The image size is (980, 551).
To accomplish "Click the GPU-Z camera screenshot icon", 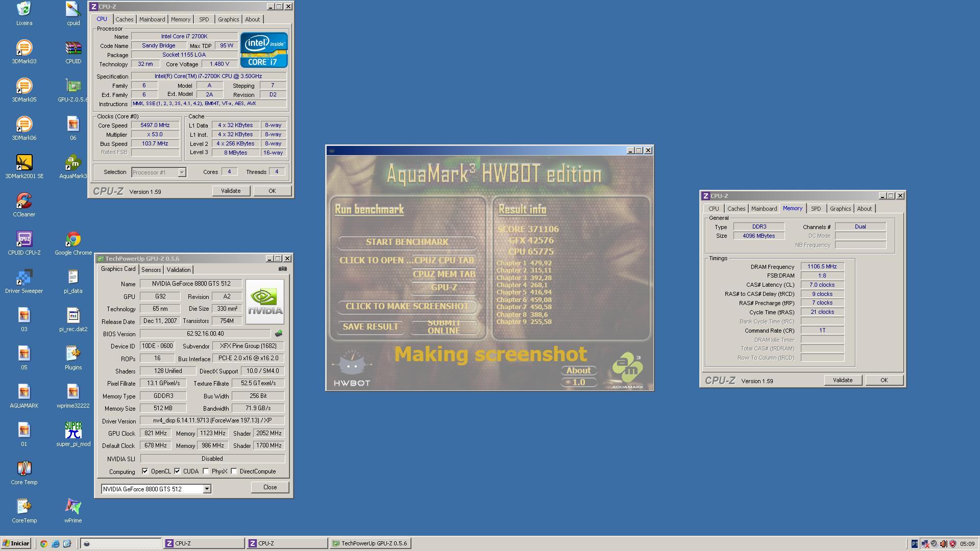I will click(283, 269).
